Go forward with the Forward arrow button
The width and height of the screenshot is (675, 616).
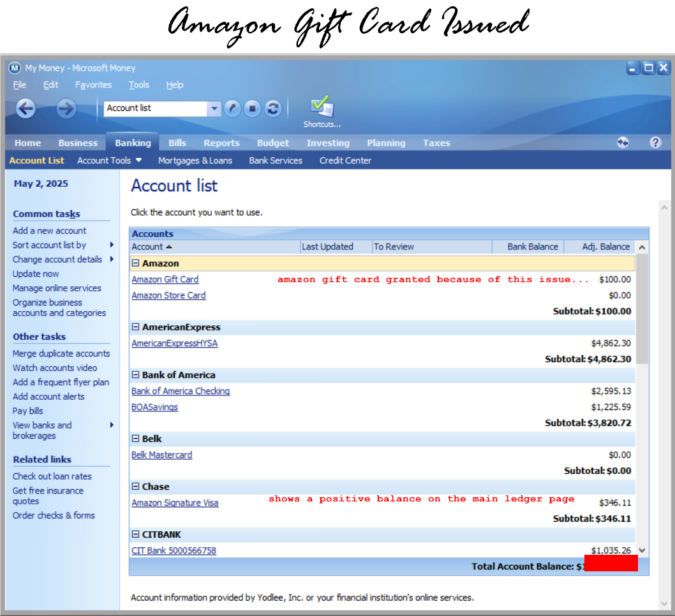[x=66, y=108]
